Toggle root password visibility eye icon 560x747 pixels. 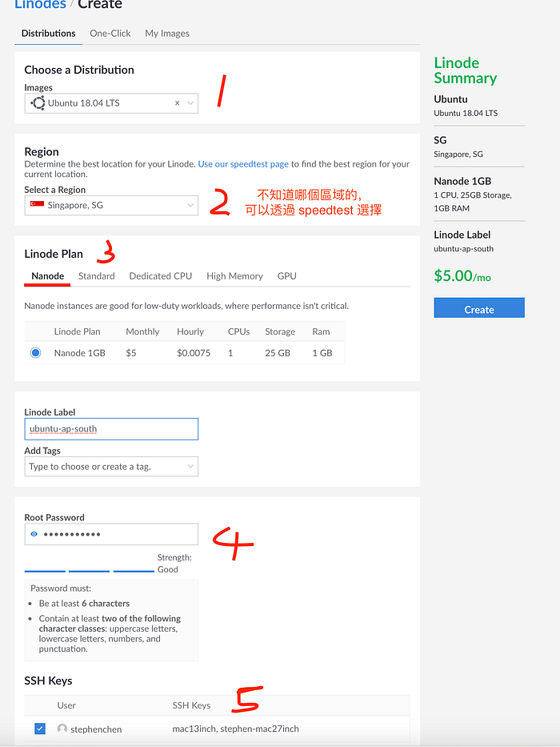(x=34, y=534)
